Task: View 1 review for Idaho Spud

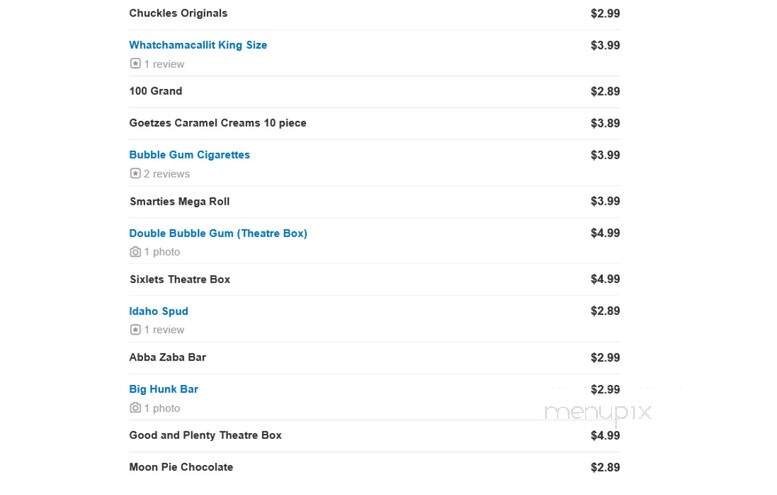Action: [164, 330]
